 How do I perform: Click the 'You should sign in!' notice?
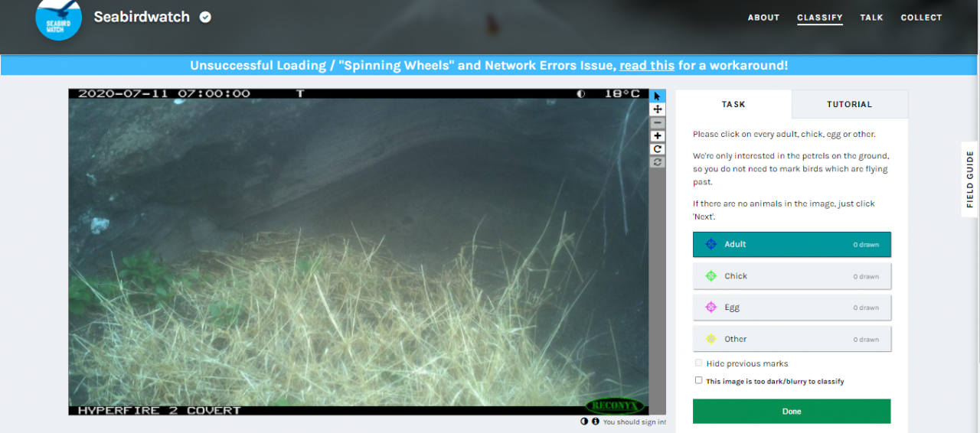point(634,422)
